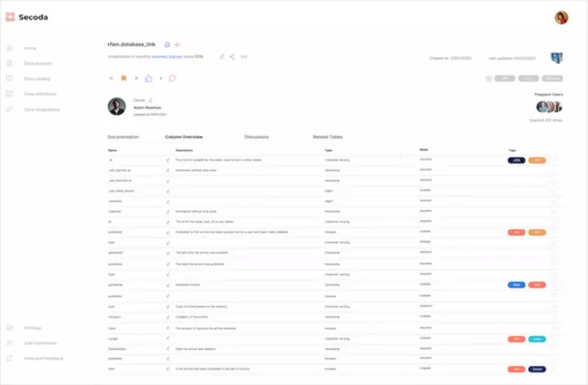Click the Settings gear icon in sidebar
Screen dimensions: 588x385
pyautogui.click(x=9, y=328)
